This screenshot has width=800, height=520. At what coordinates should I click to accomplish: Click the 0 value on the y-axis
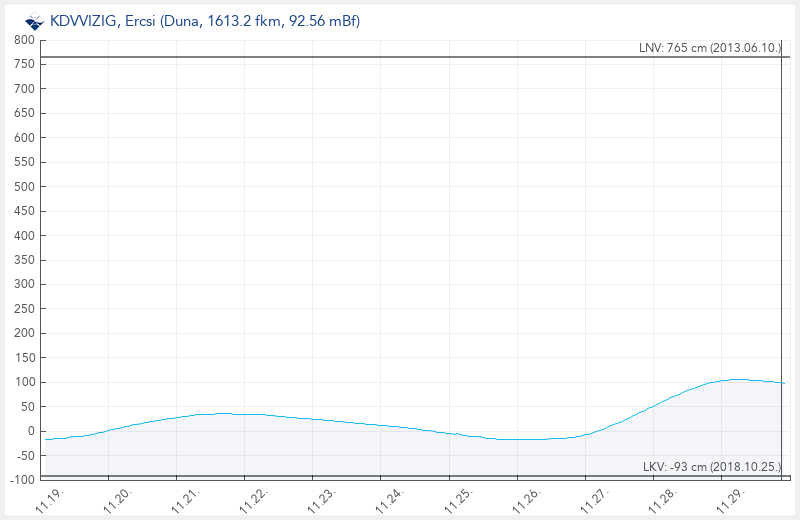(31, 431)
